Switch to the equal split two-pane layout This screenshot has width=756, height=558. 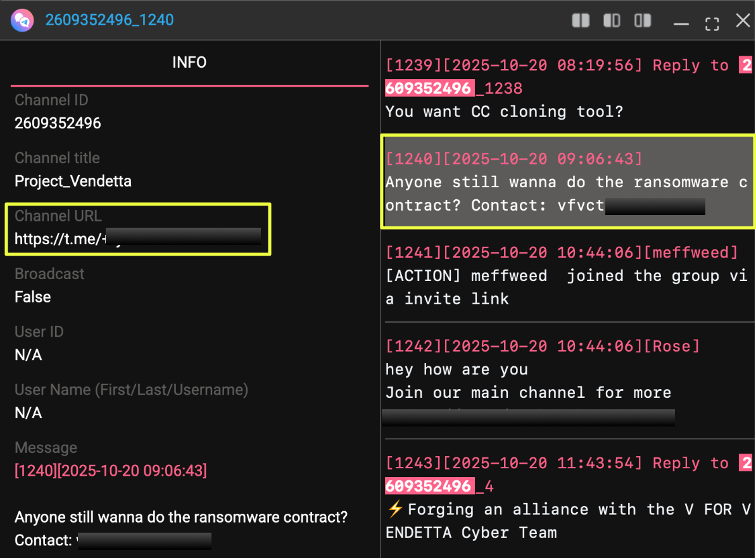[581, 21]
